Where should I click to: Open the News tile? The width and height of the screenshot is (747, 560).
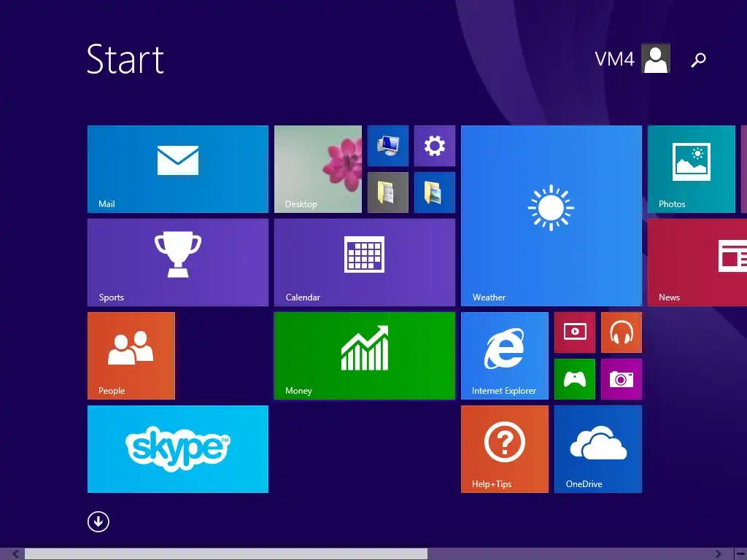pos(697,262)
